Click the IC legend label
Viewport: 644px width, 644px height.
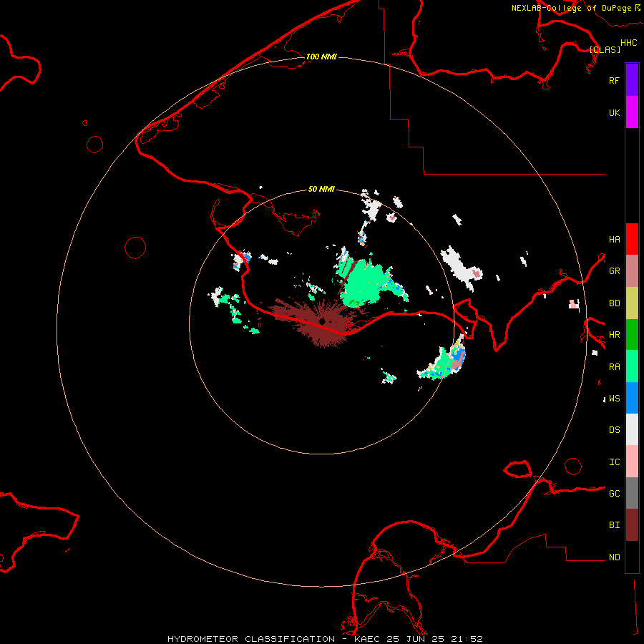point(614,462)
